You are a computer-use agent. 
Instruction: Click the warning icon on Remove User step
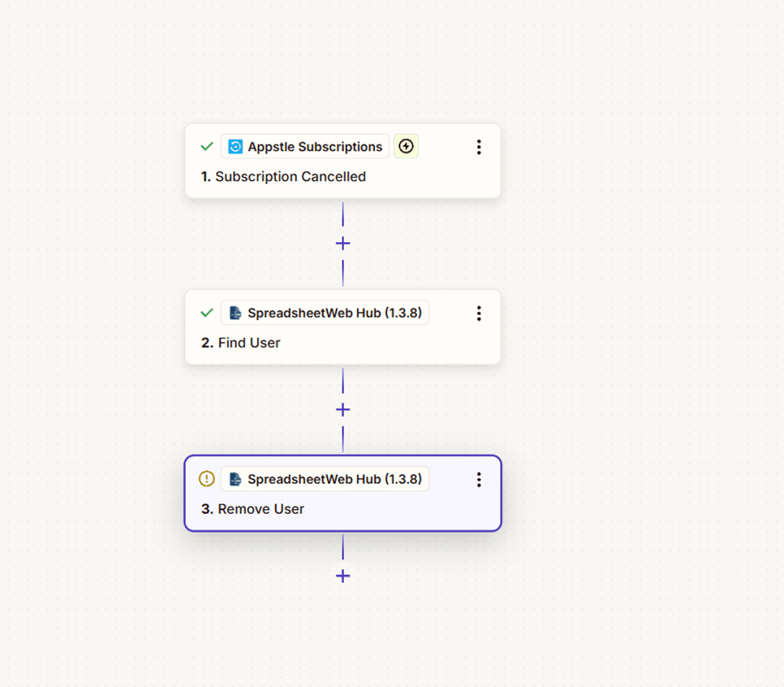point(207,479)
